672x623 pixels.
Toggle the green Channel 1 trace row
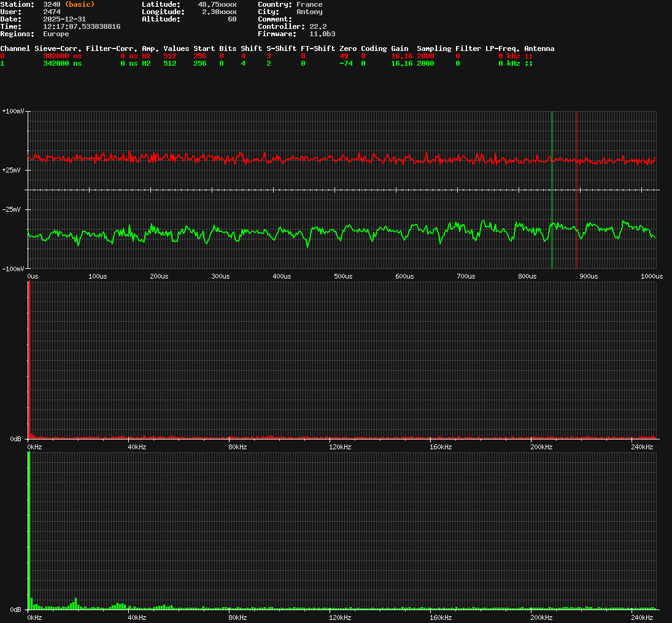[x=2, y=63]
